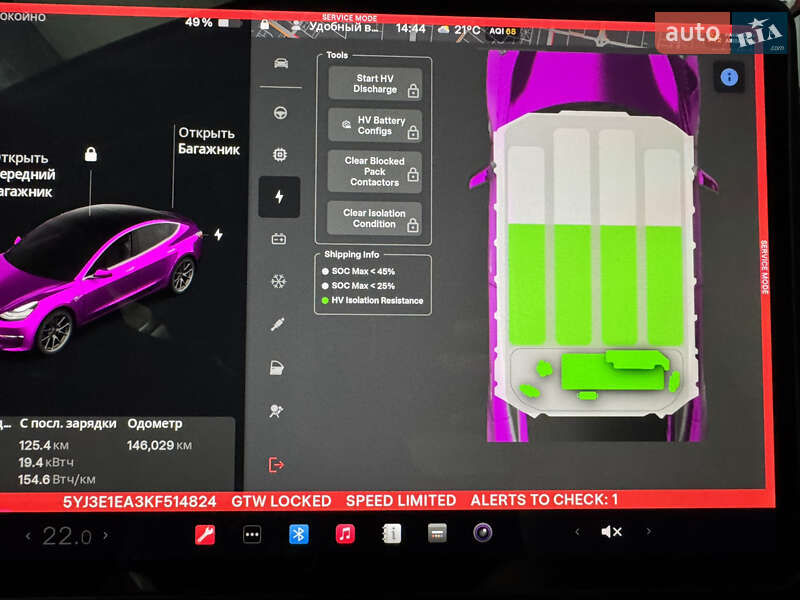The image size is (800, 600).
Task: Open the thermal snowflake icon
Action: point(278,281)
